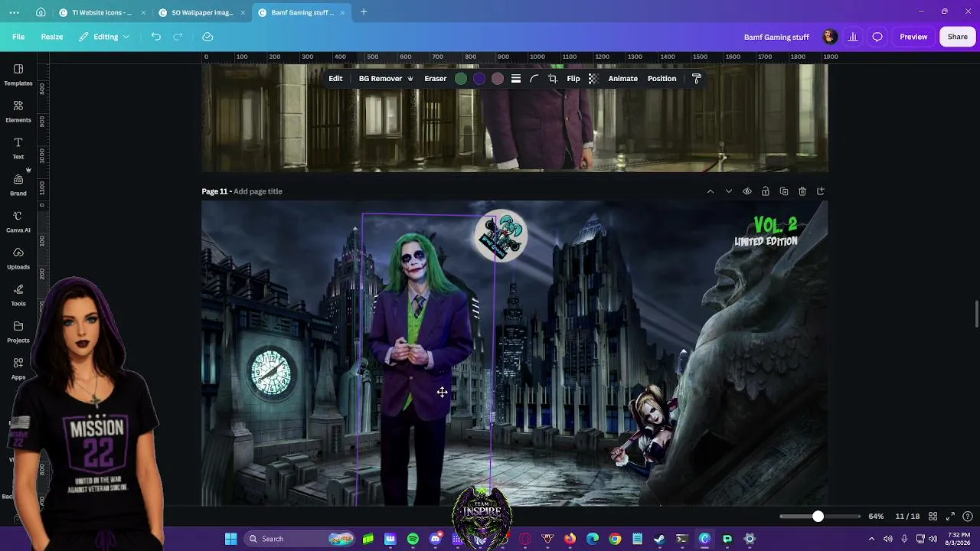Open the three-dot main menu
This screenshot has height=551, width=980.
(x=14, y=12)
